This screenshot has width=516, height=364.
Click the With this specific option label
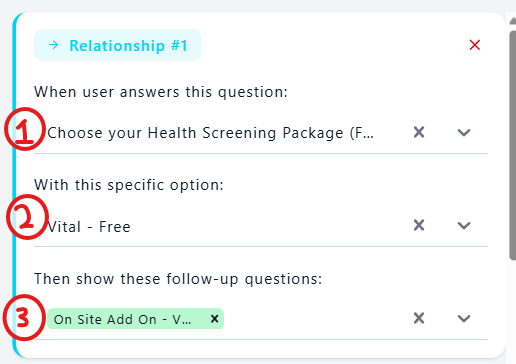pos(129,185)
